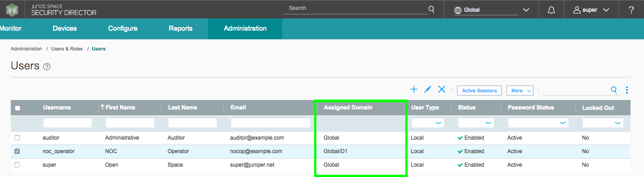
Task: Sort by Password Status column header
Action: coord(531,108)
